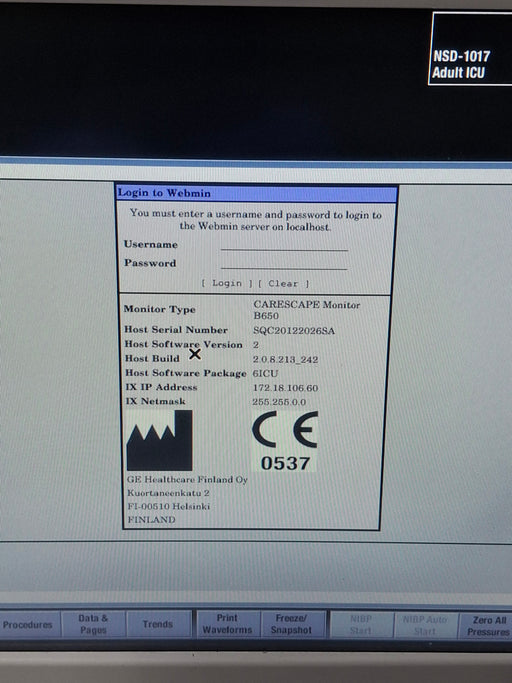
Task: Click the Host Serial Number label
Action: tap(176, 329)
